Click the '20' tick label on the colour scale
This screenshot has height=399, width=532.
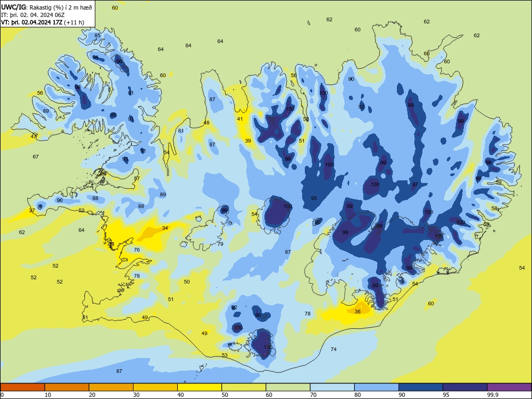(x=92, y=395)
